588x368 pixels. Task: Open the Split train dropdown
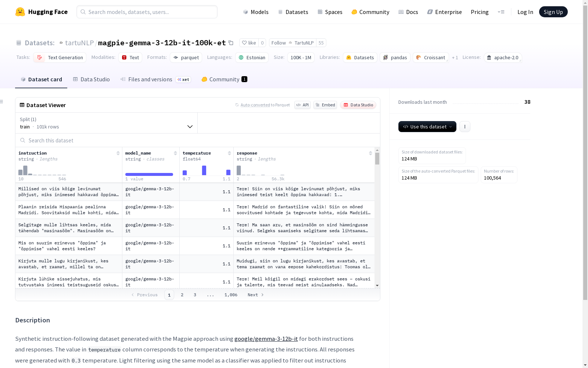coord(107,123)
